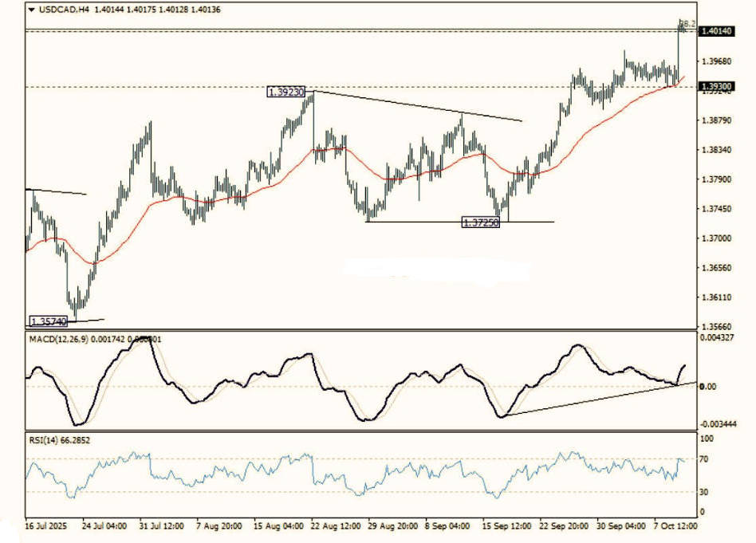Click the 22 Aug 12:00 time label
756x543 pixels.
coord(336,527)
